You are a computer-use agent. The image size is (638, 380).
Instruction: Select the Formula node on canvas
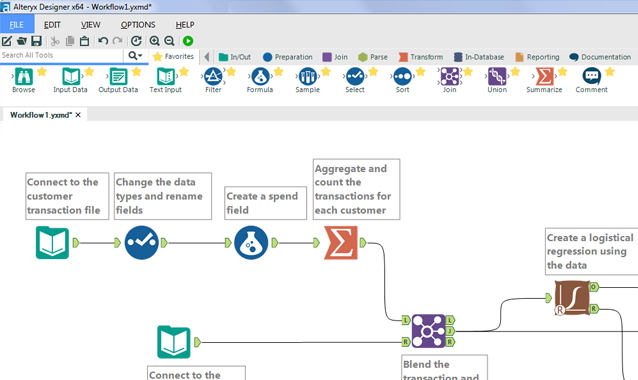[x=251, y=242]
